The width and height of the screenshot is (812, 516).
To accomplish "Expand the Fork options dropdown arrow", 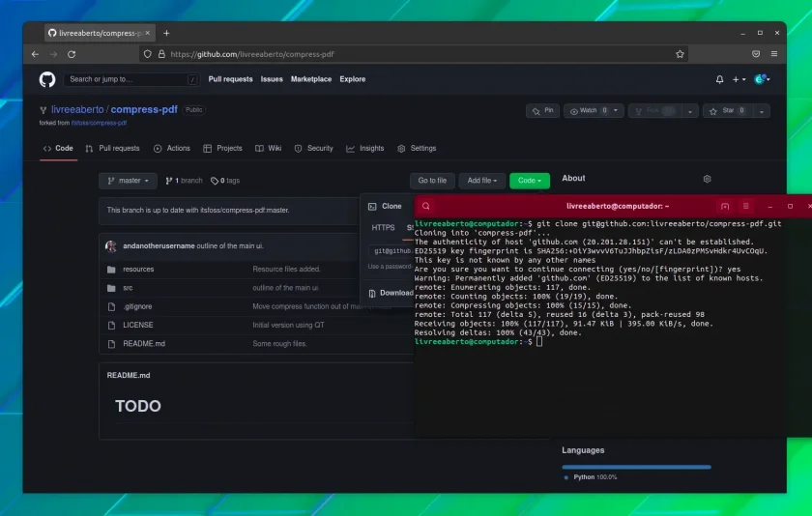I will (690, 111).
